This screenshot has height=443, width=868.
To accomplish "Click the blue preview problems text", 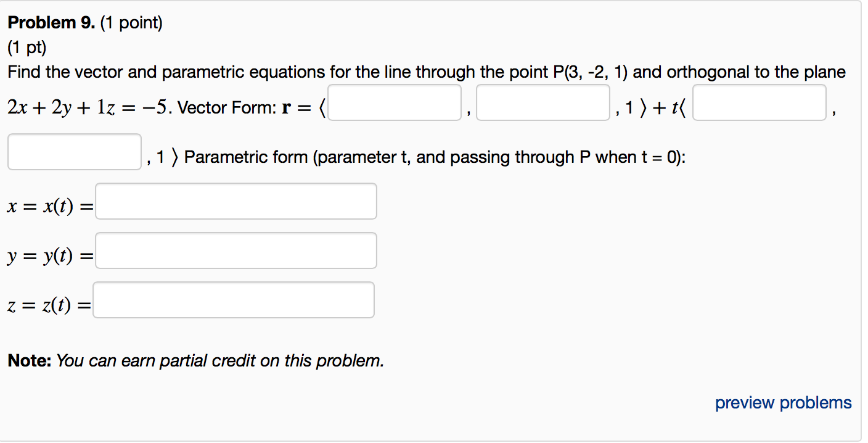I will click(x=783, y=402).
